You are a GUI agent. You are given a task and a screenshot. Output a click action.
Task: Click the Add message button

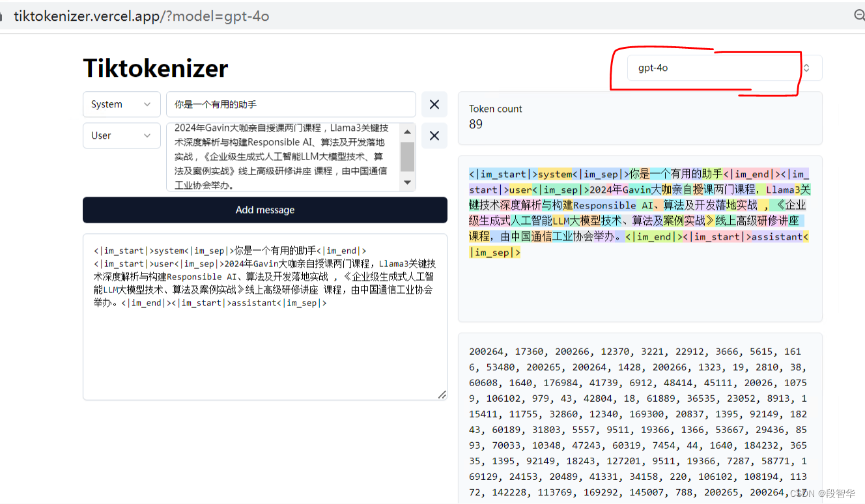click(264, 210)
